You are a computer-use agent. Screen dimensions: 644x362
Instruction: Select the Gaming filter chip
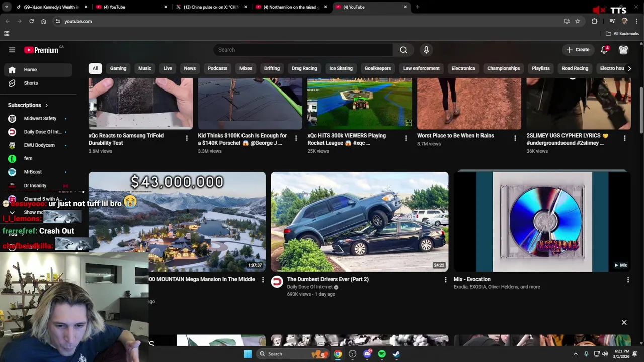point(118,68)
